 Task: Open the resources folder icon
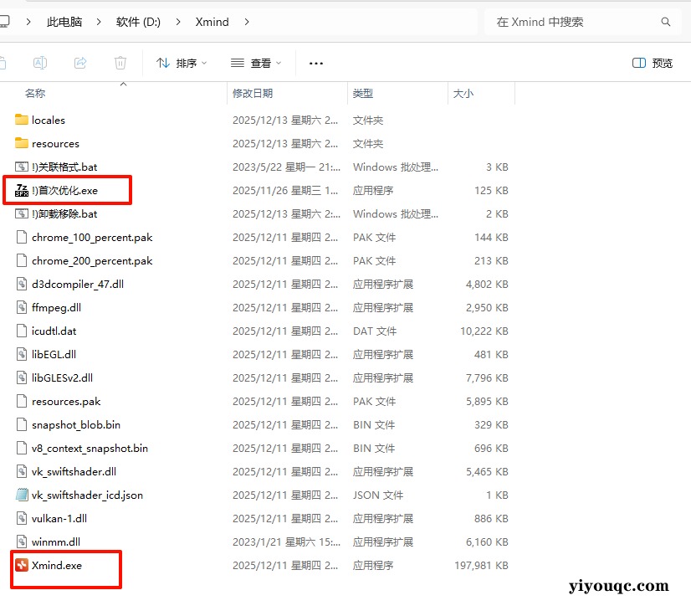coord(21,143)
